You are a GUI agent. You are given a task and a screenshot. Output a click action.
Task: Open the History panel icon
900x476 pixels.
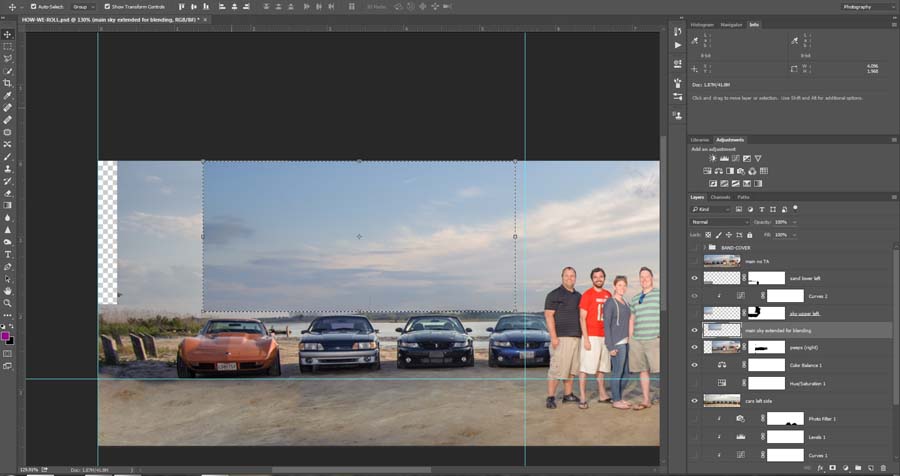pos(678,32)
